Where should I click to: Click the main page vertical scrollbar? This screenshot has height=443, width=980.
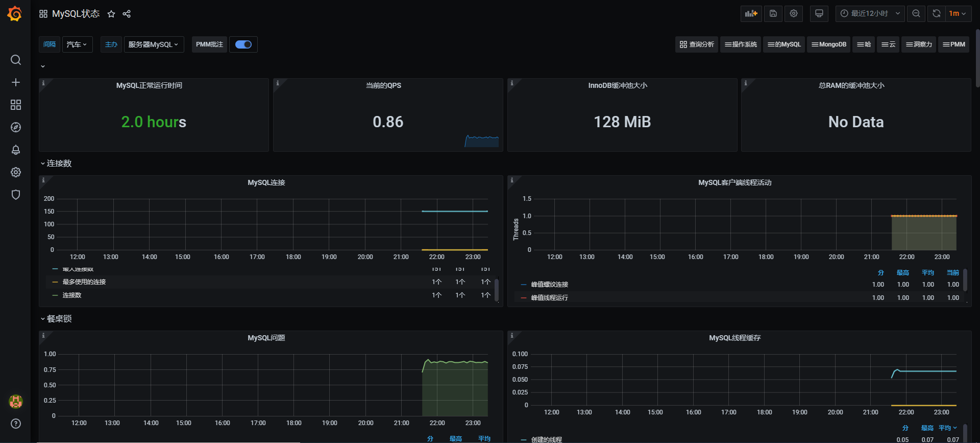coord(977,59)
